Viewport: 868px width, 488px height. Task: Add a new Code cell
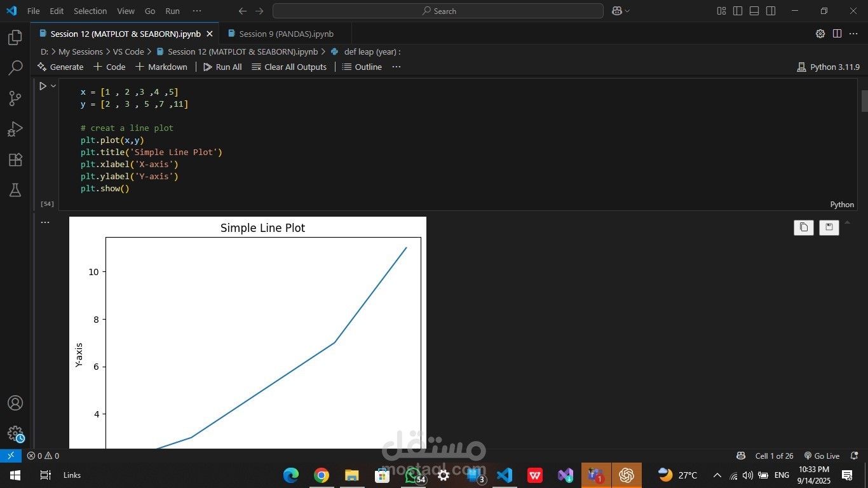pyautogui.click(x=109, y=67)
